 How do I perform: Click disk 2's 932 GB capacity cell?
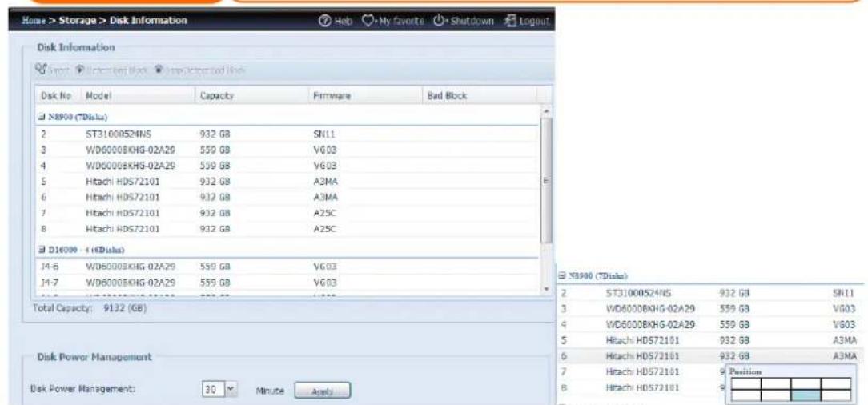tap(215, 134)
